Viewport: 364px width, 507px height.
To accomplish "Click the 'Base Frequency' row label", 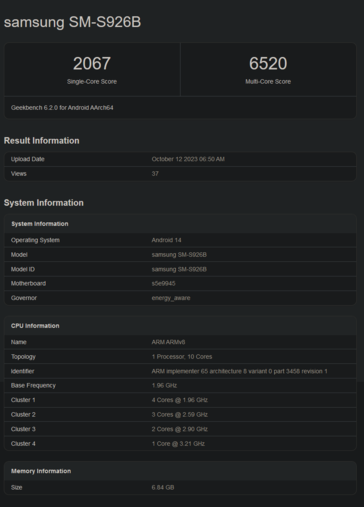I will [x=33, y=386].
